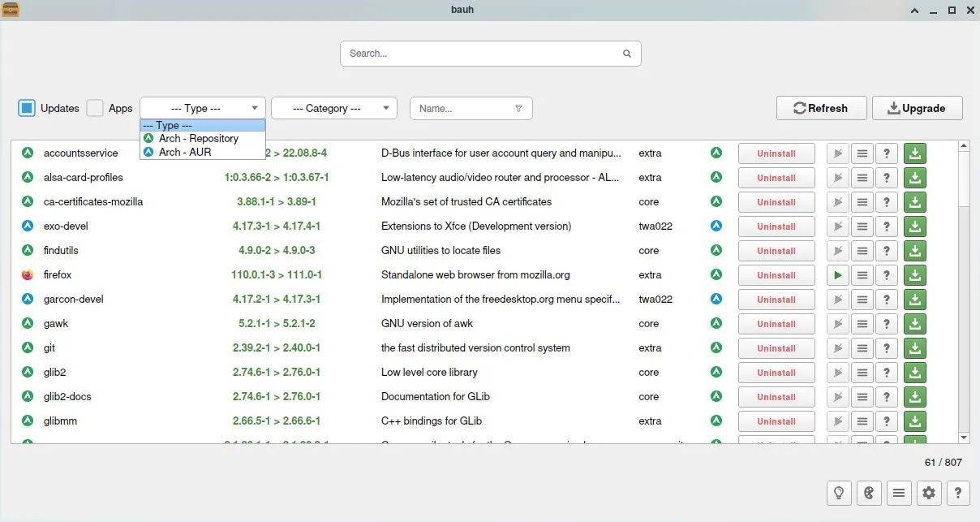Open the themes palette icon
Image resolution: width=980 pixels, height=522 pixels.
click(x=868, y=492)
